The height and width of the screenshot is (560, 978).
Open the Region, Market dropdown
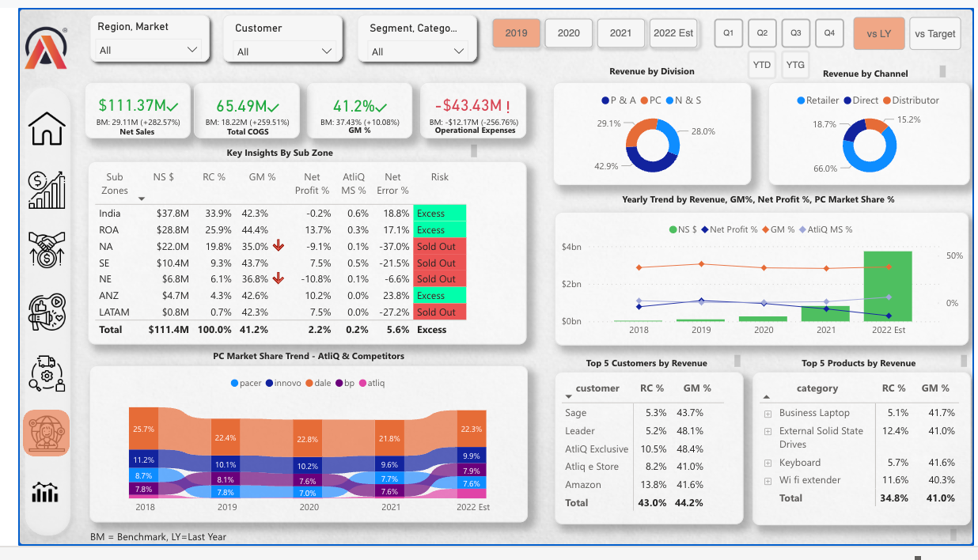[149, 50]
